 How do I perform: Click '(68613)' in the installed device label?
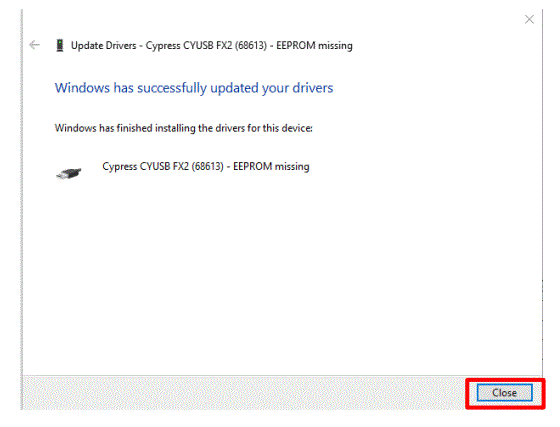coord(208,166)
